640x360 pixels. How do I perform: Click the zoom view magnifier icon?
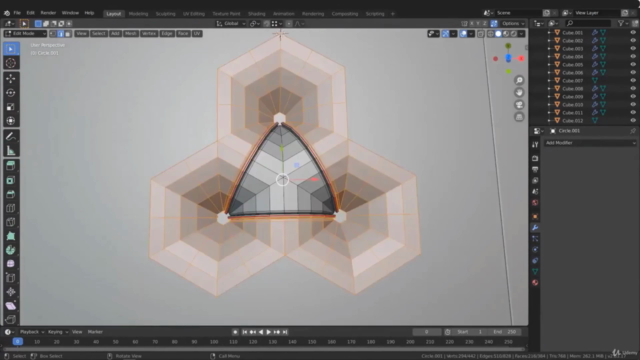[519, 80]
